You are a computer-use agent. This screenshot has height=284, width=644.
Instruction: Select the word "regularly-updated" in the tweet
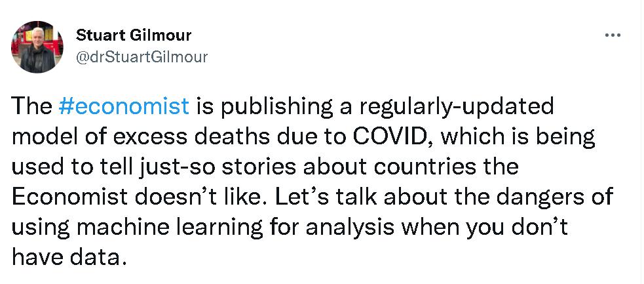pos(463,106)
